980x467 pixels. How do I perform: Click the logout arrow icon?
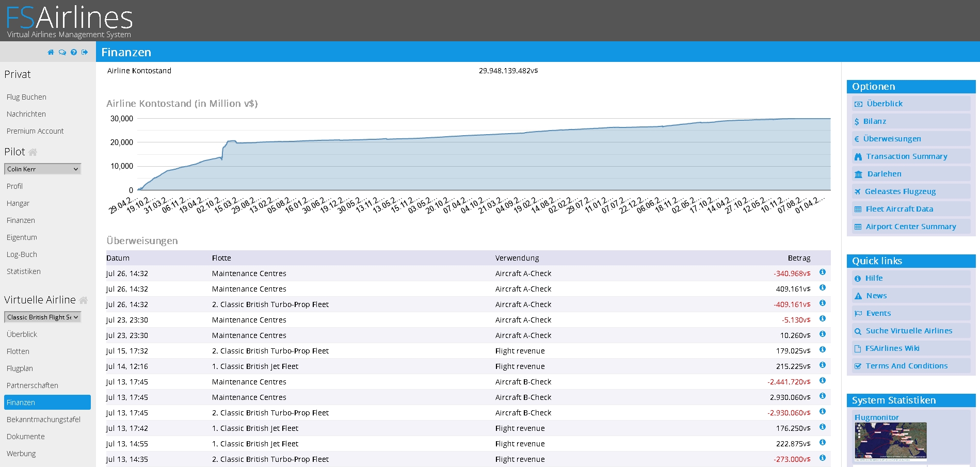click(85, 52)
